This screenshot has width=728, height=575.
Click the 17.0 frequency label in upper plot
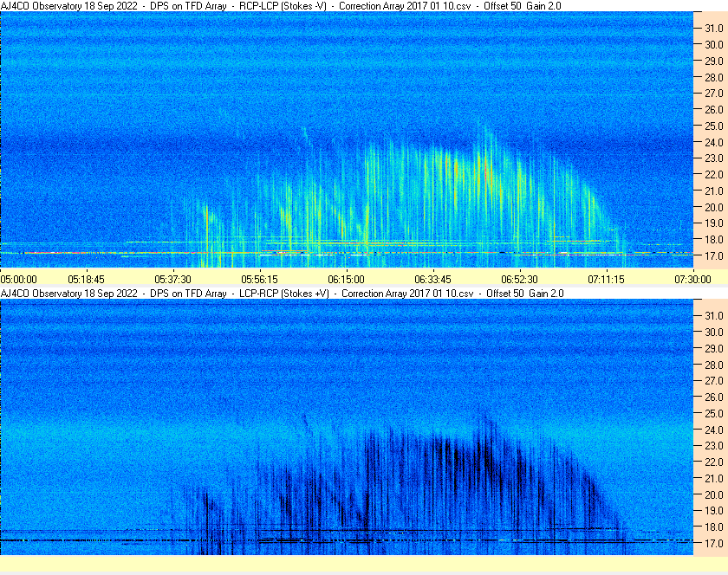713,256
